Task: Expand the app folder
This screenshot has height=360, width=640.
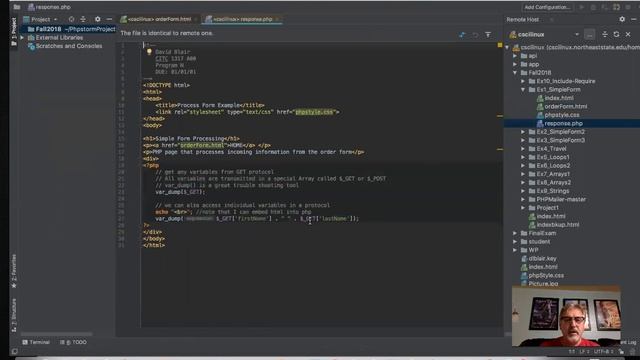Action: 515,64
